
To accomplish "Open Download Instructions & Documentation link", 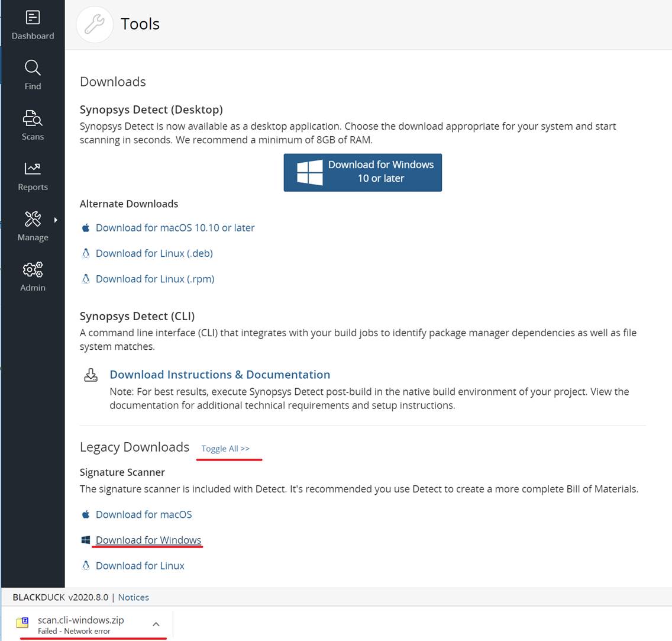I will pyautogui.click(x=219, y=375).
